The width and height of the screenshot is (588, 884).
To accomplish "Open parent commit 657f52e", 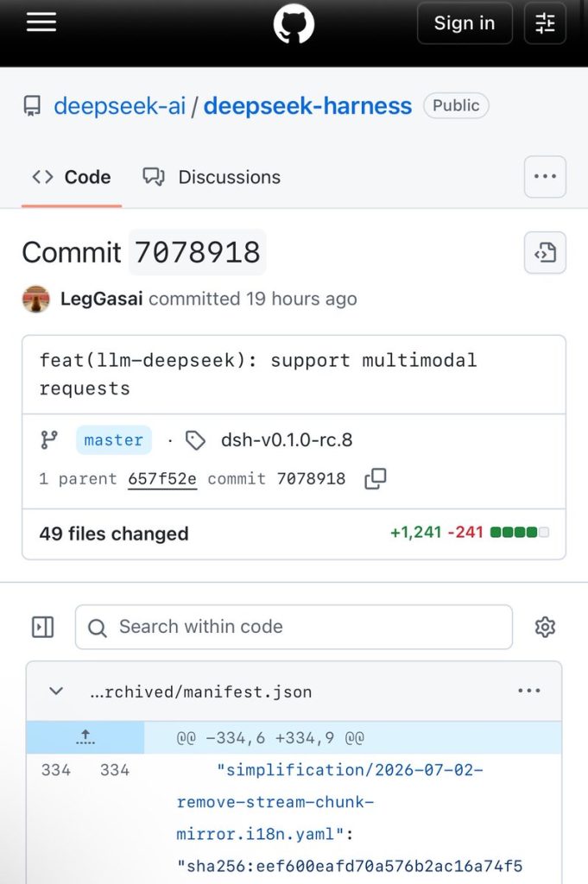I will (162, 478).
